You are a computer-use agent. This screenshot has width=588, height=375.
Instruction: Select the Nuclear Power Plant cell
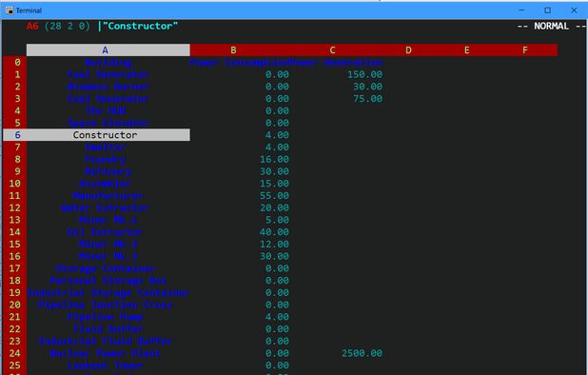(105, 353)
